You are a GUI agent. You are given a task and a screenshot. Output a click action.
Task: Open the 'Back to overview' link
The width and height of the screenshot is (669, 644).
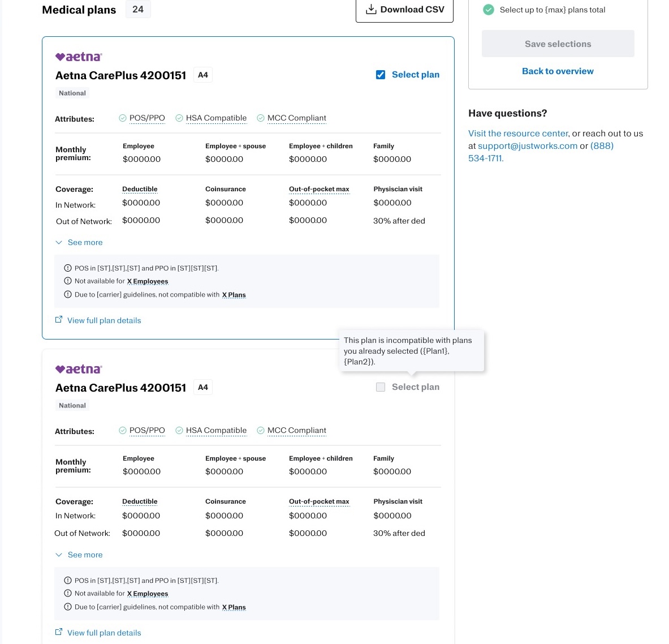[x=558, y=71]
